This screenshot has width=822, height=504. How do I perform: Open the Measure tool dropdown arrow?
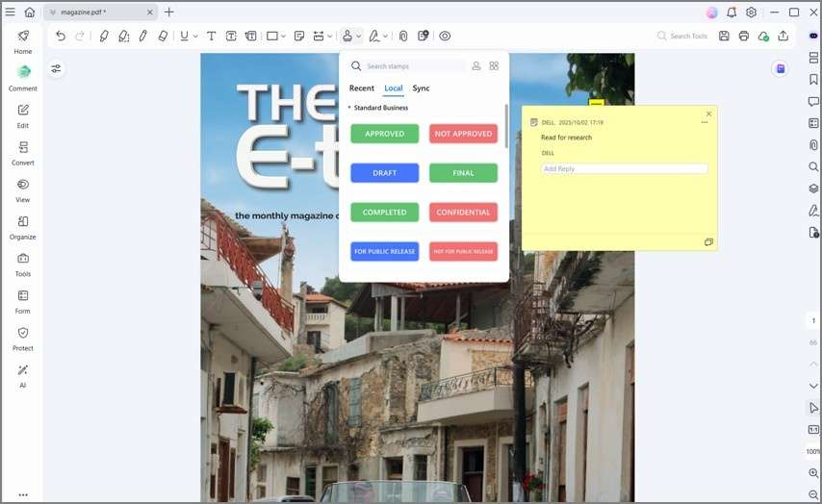pos(330,37)
